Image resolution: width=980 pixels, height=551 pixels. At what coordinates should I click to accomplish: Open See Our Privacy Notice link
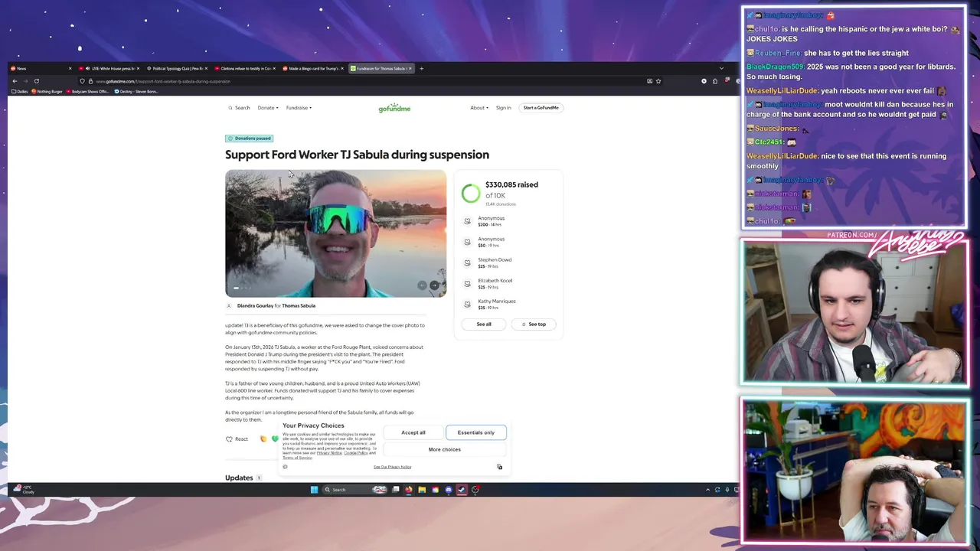[x=392, y=467]
